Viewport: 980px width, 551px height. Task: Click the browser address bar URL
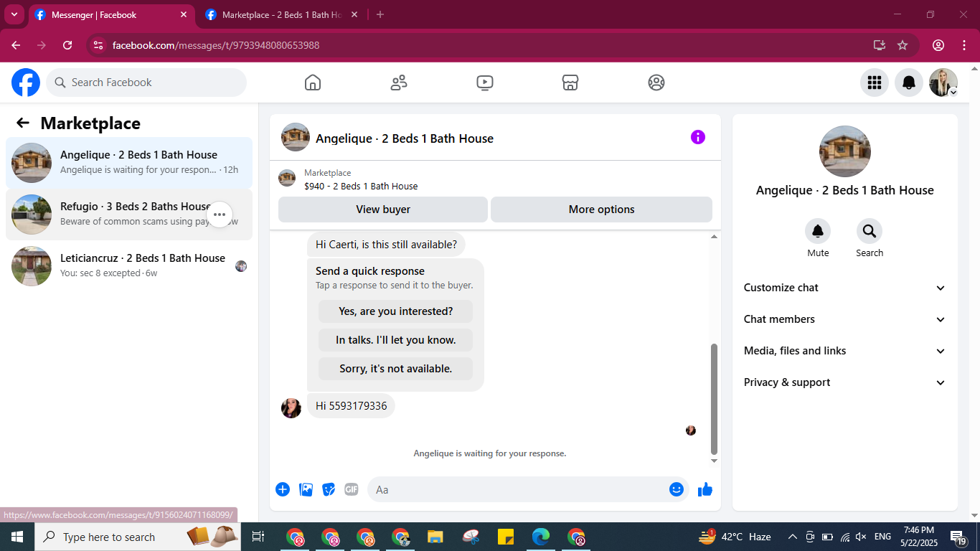click(x=216, y=45)
